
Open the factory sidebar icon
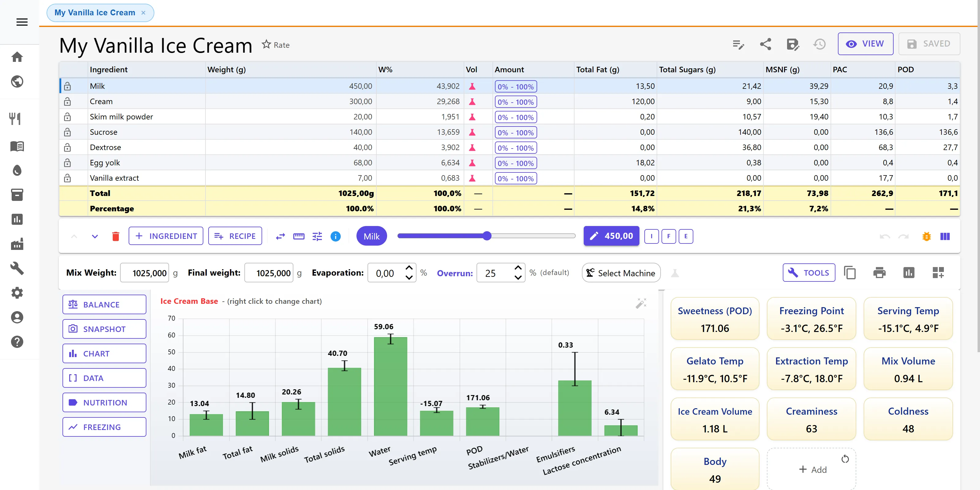pos(17,244)
